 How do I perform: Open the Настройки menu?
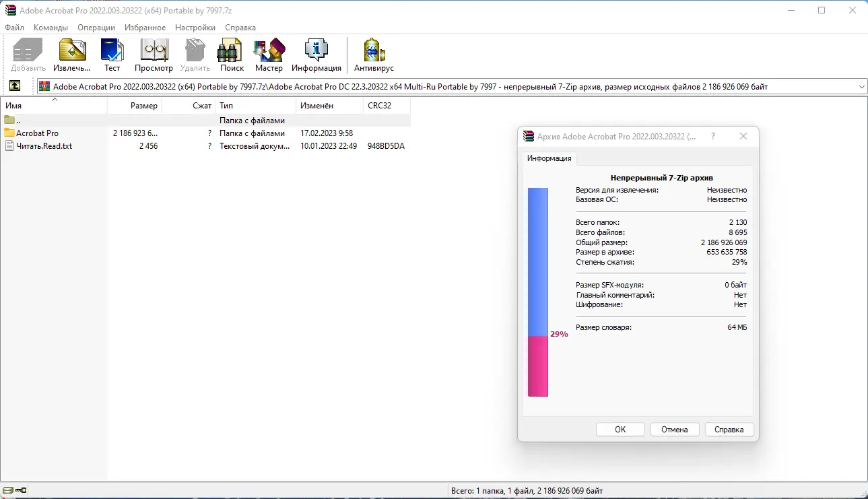click(195, 28)
